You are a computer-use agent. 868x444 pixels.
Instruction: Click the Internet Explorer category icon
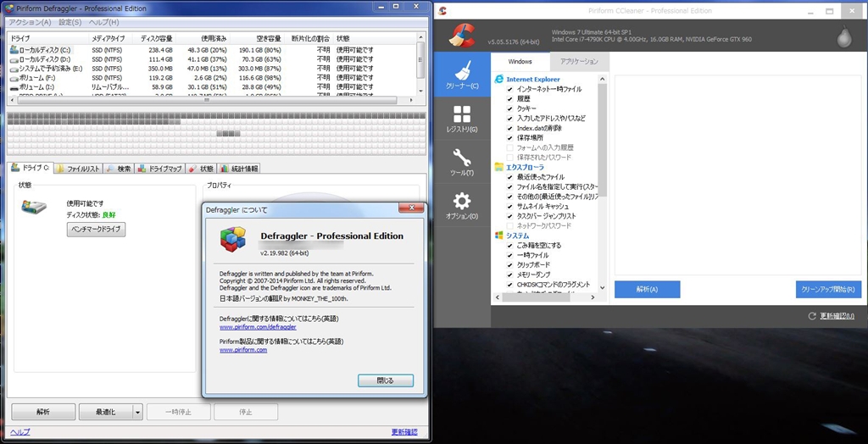click(498, 79)
